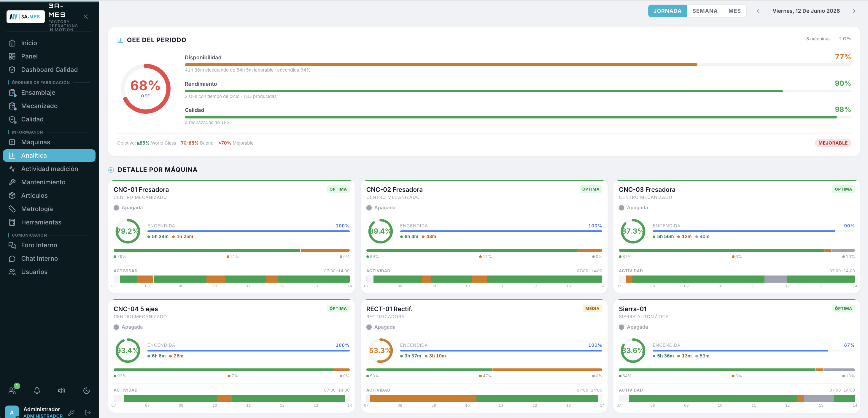Click CNC-01 Fresadora activity timeline
Viewport: 868px width, 418px height.
(x=231, y=279)
